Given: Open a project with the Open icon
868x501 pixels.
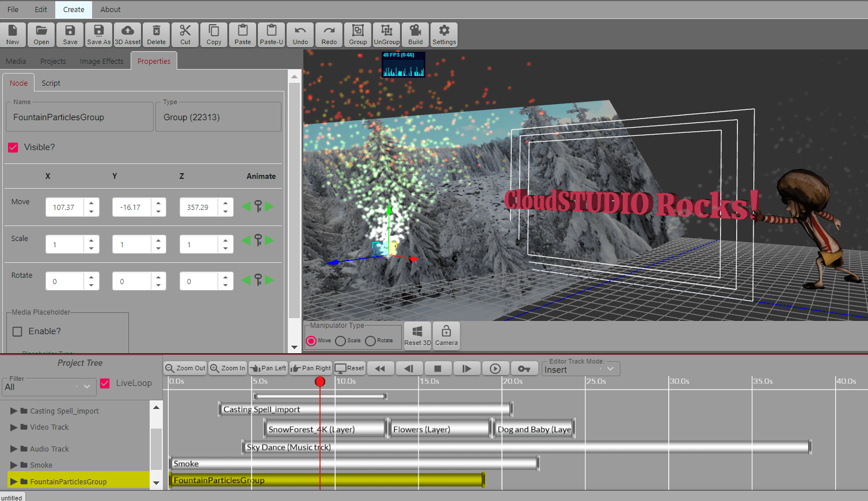Looking at the screenshot, I should 41,35.
